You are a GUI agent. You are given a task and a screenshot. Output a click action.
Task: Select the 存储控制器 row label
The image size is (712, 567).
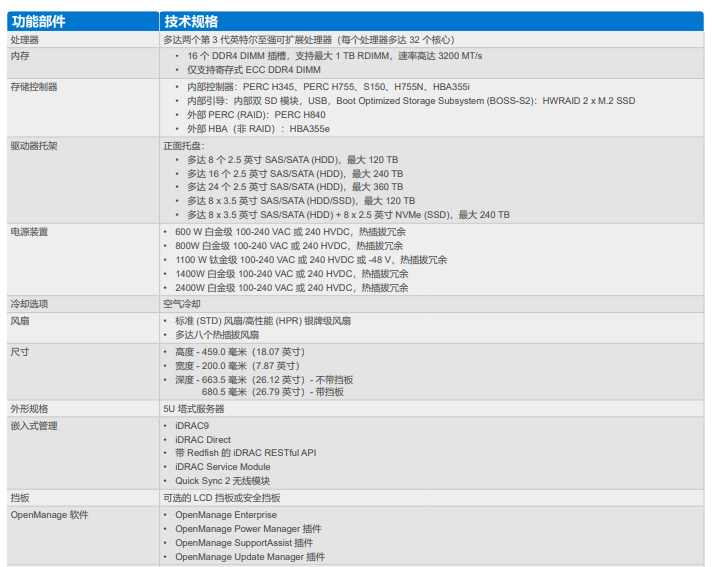pyautogui.click(x=34, y=87)
